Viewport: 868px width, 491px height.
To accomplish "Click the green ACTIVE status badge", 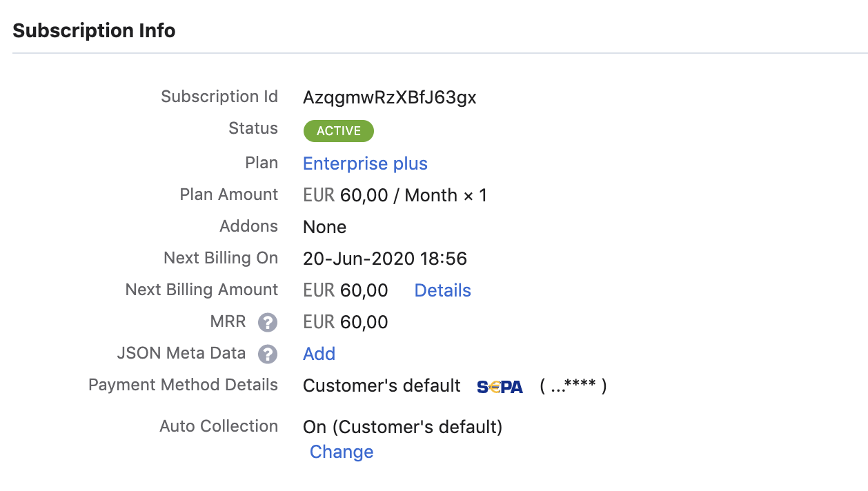I will [338, 131].
